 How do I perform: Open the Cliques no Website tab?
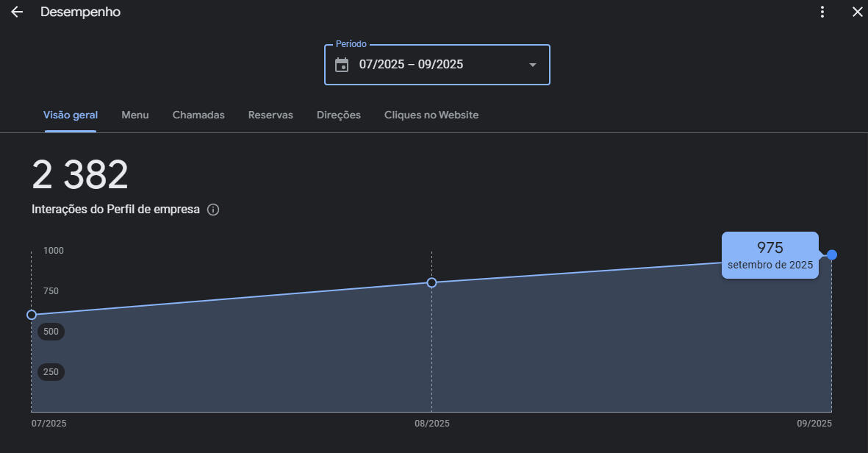(x=431, y=115)
